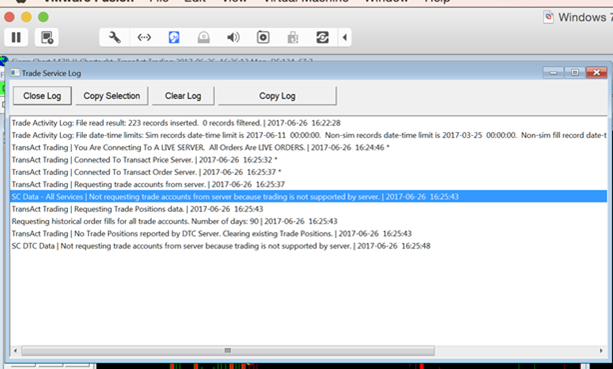Select 'Requesting historical order fills' line

coord(308,221)
